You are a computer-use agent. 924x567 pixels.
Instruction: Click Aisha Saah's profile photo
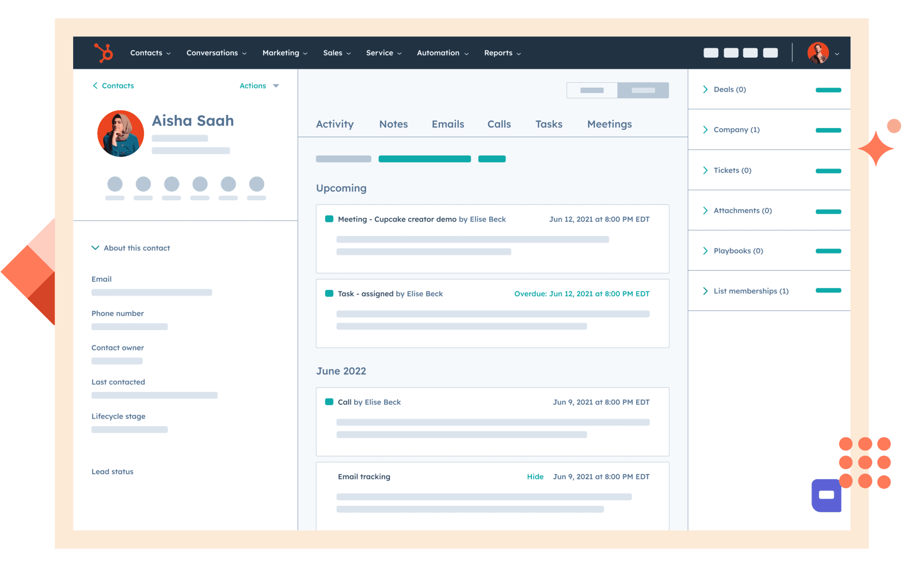click(x=120, y=134)
